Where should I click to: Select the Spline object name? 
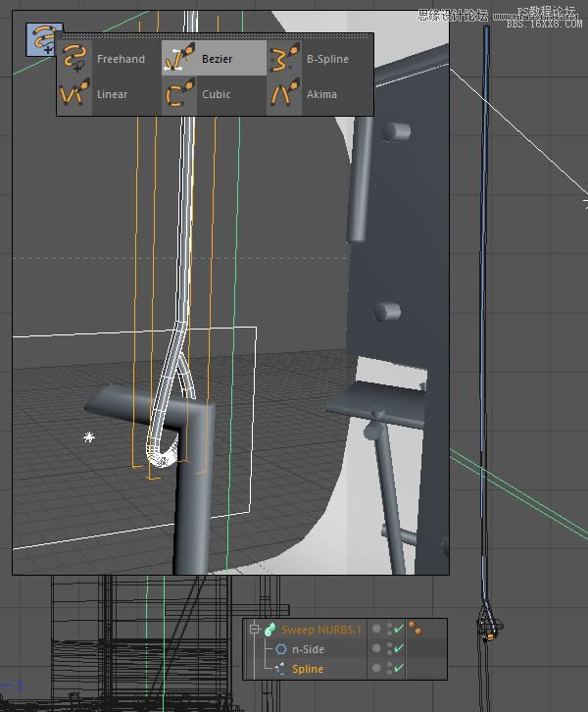[x=308, y=669]
